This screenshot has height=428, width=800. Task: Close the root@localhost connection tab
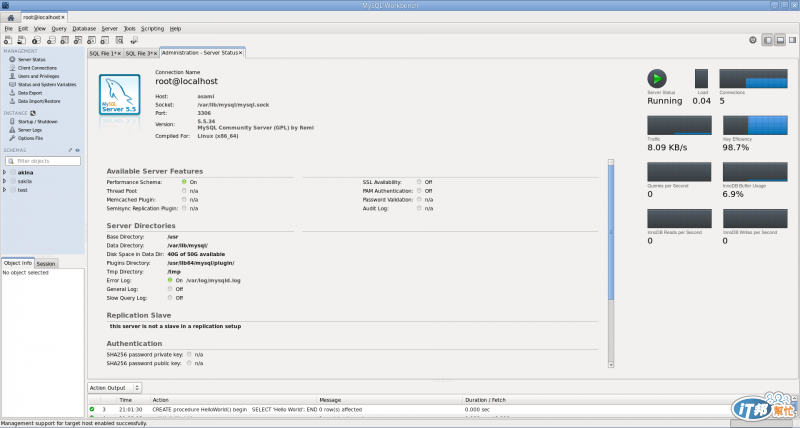(x=63, y=17)
